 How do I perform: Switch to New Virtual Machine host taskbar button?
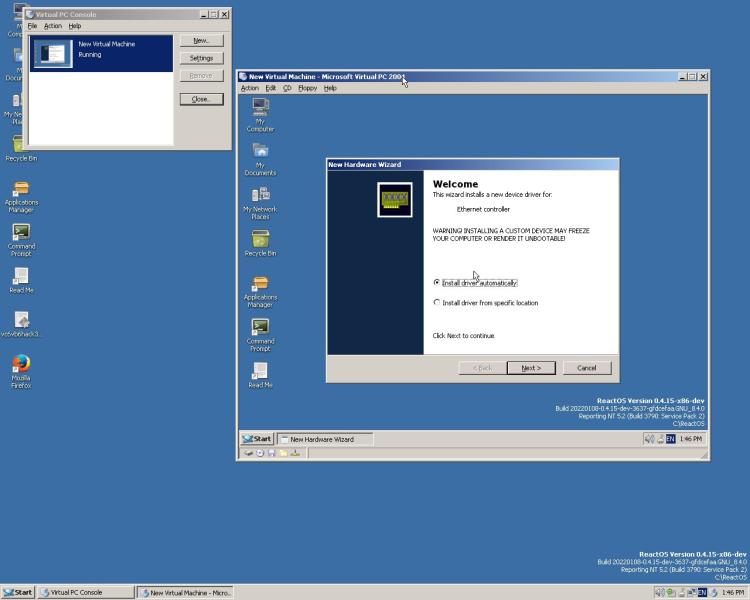185,592
